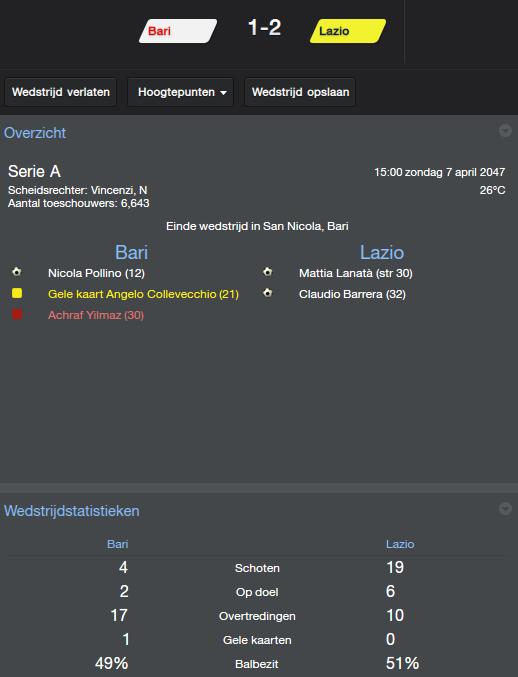The width and height of the screenshot is (518, 677).
Task: Collapse the Wedstrijdstatistieken panel arrow
Action: point(505,509)
